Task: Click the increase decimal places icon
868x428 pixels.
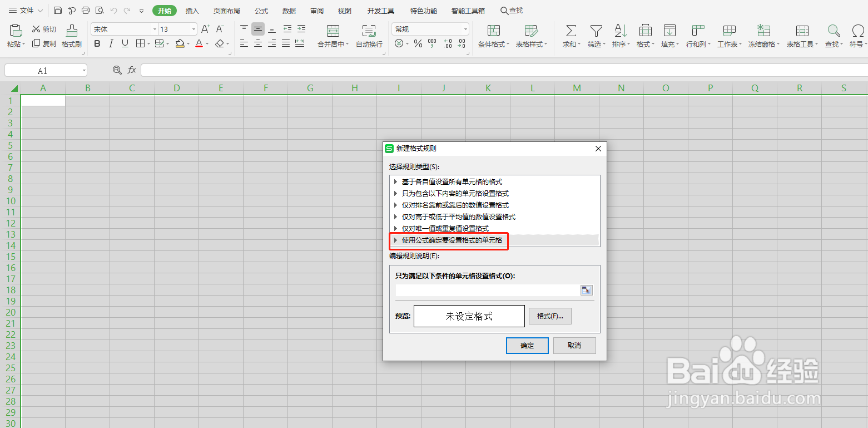Action: pos(448,43)
